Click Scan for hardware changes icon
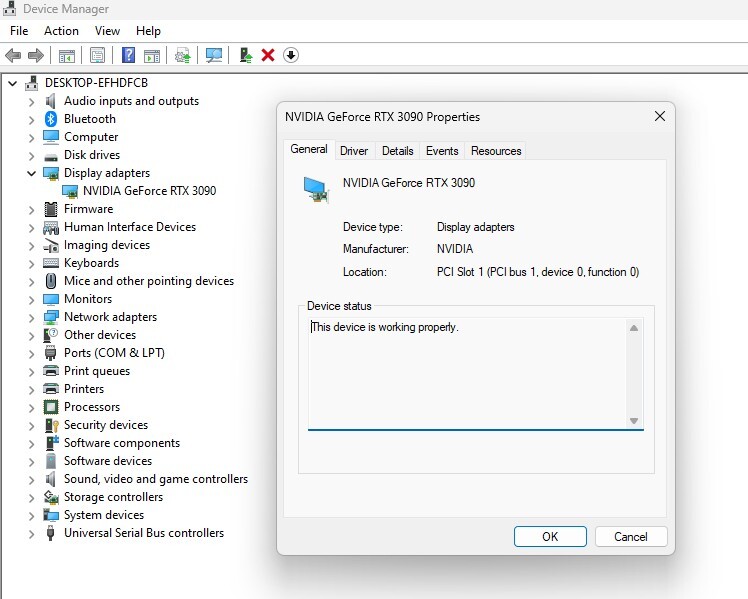 pyautogui.click(x=214, y=55)
